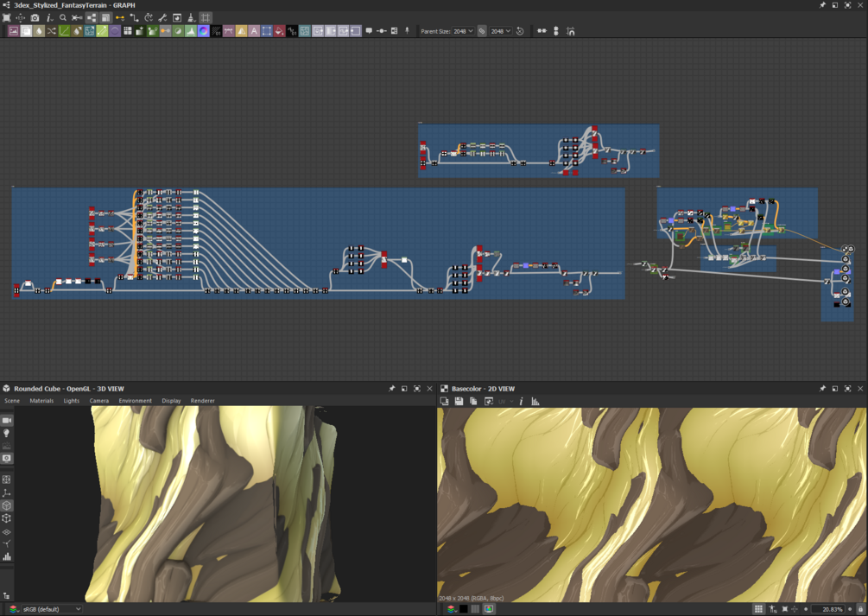Click the camera screenshot icon in graph toolbar
This screenshot has height=616, width=868.
coord(35,18)
